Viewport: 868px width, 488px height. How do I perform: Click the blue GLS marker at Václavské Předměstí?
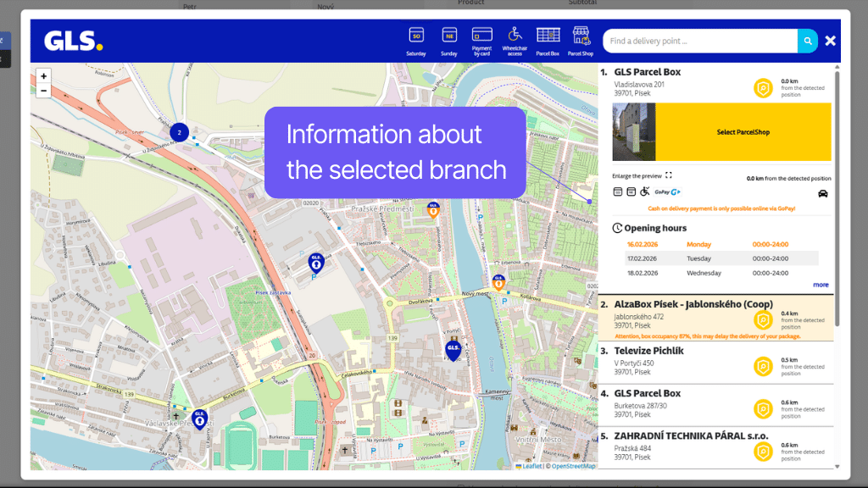199,419
